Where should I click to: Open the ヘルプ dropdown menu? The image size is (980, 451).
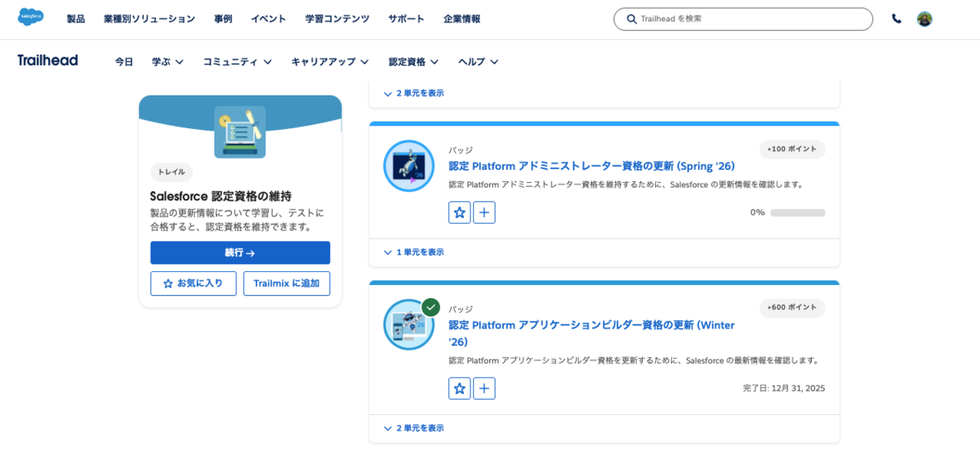(478, 61)
